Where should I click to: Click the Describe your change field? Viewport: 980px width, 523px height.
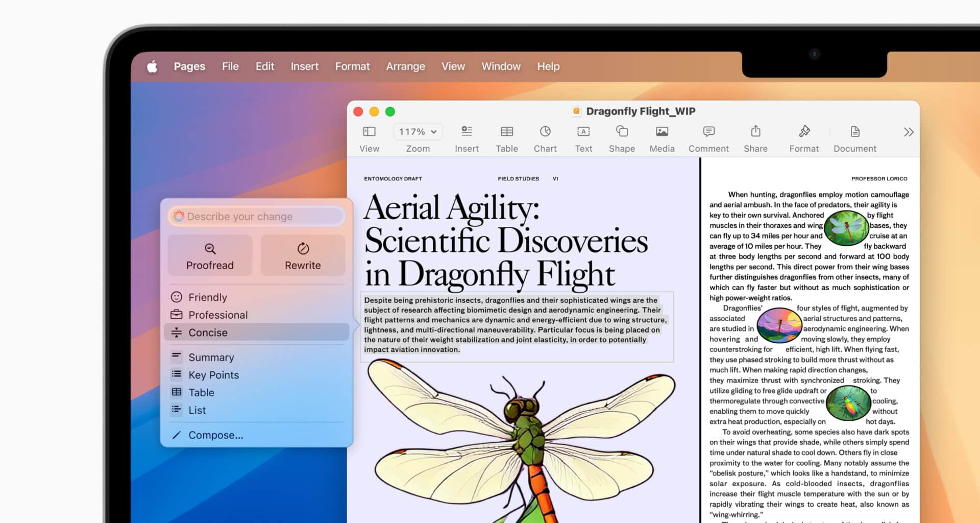257,216
